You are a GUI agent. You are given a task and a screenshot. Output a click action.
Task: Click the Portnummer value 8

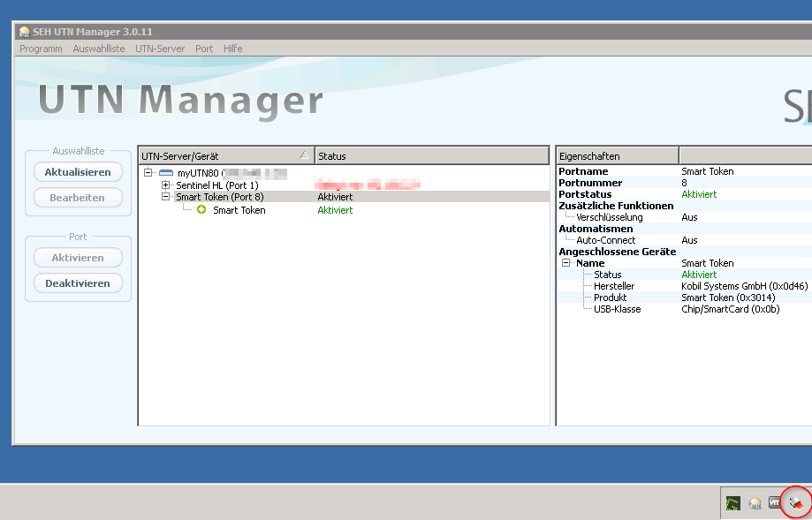684,183
